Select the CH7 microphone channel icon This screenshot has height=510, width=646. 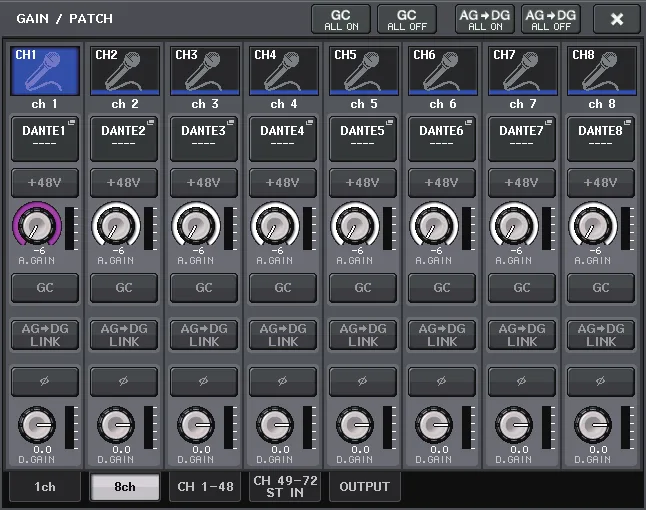pyautogui.click(x=523, y=71)
